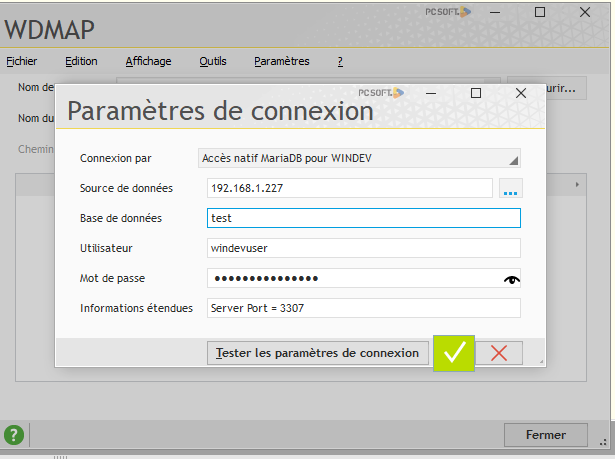Open the Affichage menu
The width and height of the screenshot is (615, 459).
click(148, 61)
